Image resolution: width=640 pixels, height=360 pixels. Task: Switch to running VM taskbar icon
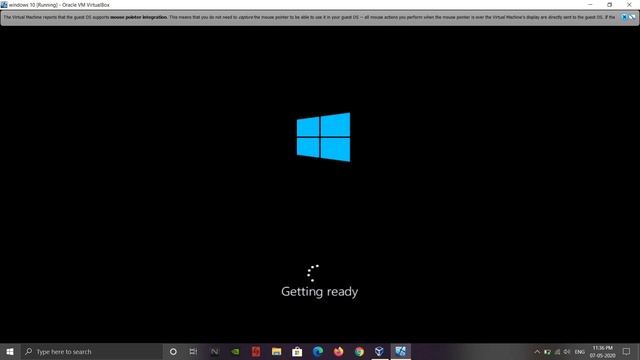coord(400,351)
